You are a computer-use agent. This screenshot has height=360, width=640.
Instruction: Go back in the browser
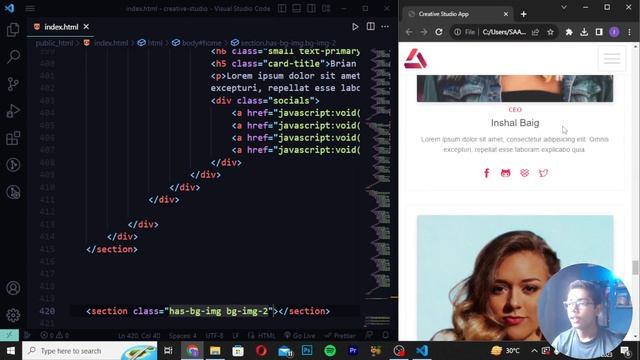pos(409,32)
